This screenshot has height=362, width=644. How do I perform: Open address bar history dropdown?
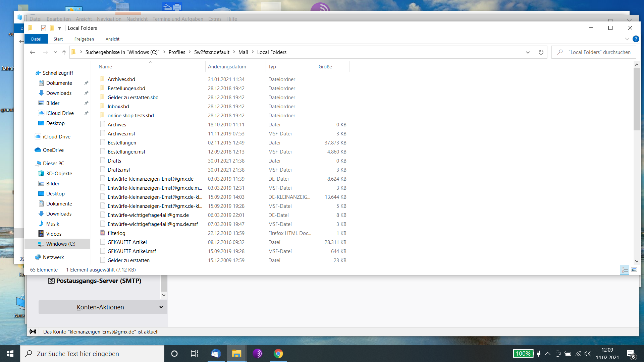528,52
